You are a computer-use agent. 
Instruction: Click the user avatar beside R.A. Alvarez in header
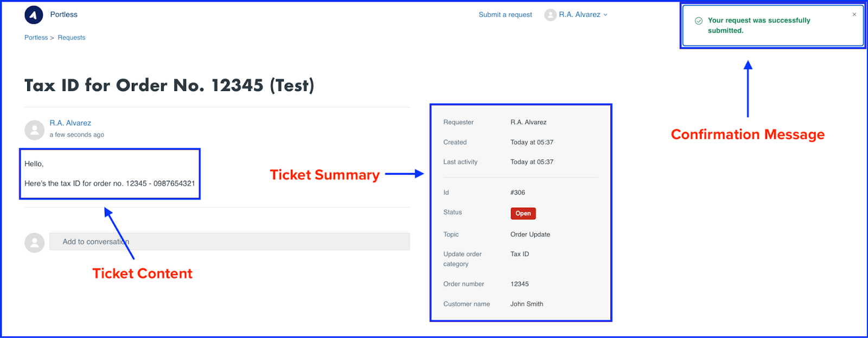[x=550, y=15]
